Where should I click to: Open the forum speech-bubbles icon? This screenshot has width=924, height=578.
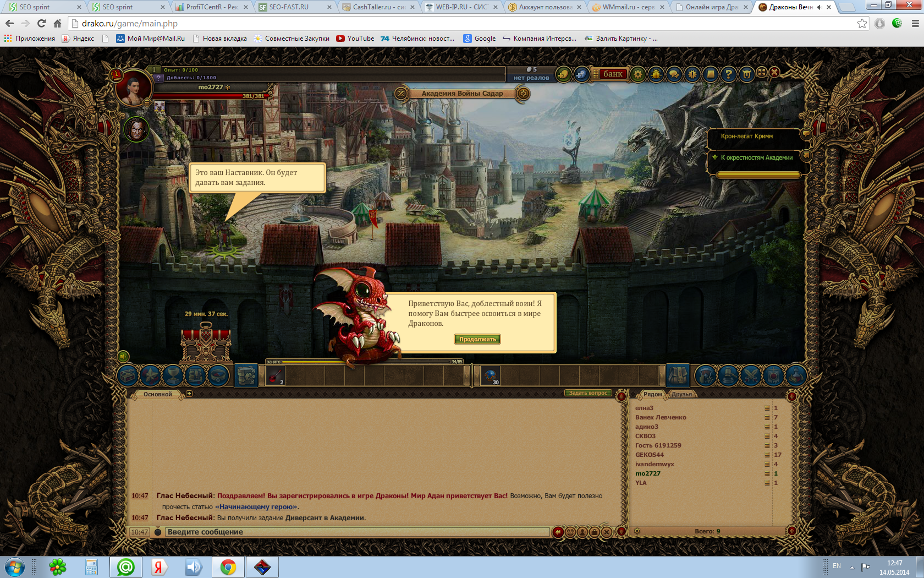tap(674, 74)
